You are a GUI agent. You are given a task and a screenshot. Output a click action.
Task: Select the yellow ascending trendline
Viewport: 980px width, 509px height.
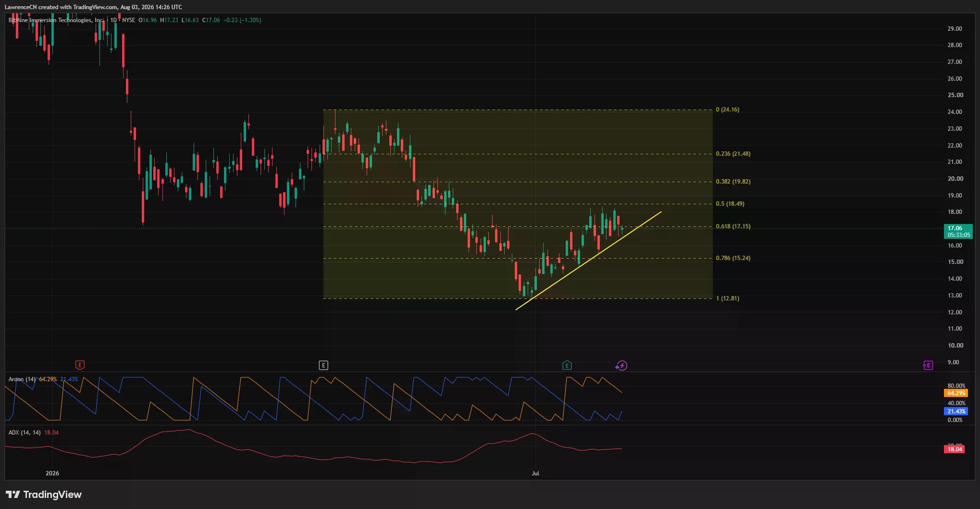pyautogui.click(x=589, y=261)
